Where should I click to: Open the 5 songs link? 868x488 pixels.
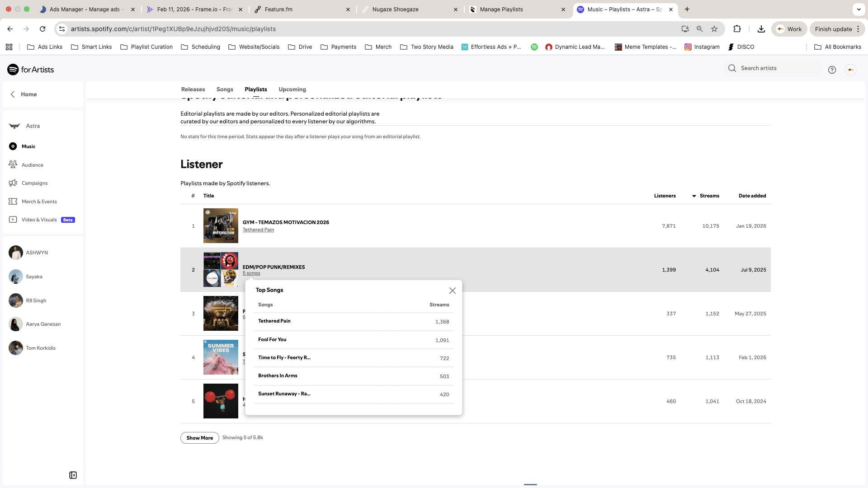pyautogui.click(x=251, y=273)
